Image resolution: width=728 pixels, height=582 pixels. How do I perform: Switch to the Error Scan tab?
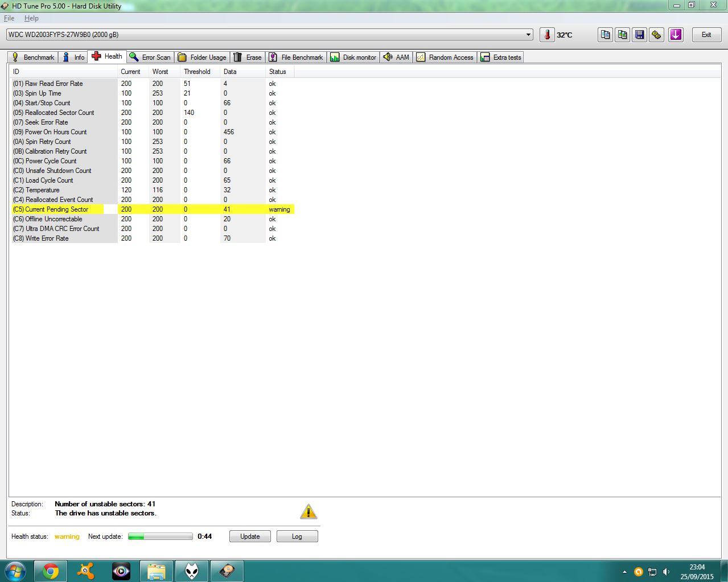pos(150,57)
